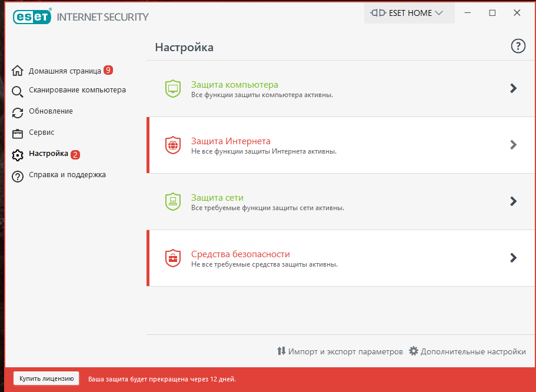Click text 'Все требуемые функции защиты сети активны.'
Image resolution: width=536 pixels, height=392 pixels.
coord(268,208)
